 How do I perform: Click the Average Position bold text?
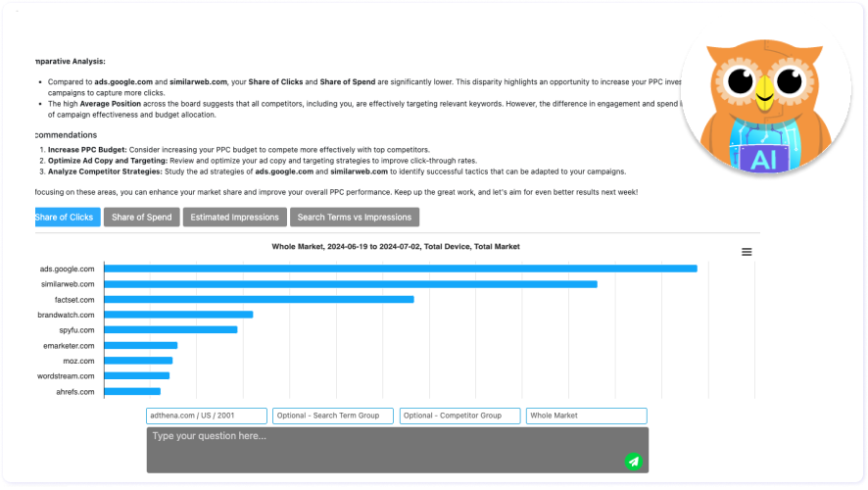tap(110, 104)
